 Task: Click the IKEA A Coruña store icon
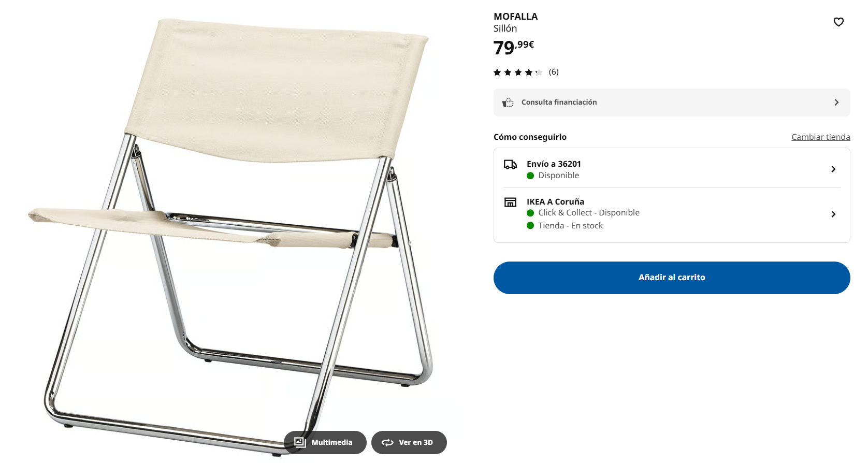pyautogui.click(x=510, y=202)
